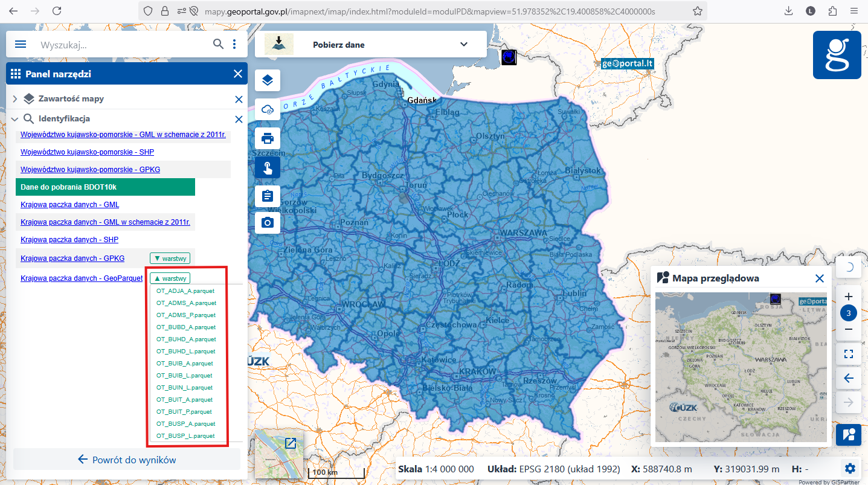
Task: Toggle the blue overview map icon
Action: click(848, 434)
